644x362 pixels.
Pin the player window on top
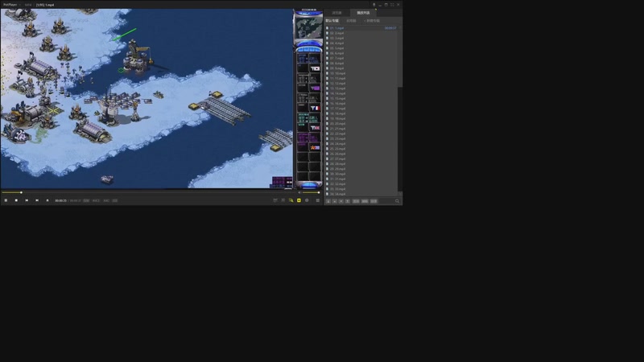click(x=374, y=5)
